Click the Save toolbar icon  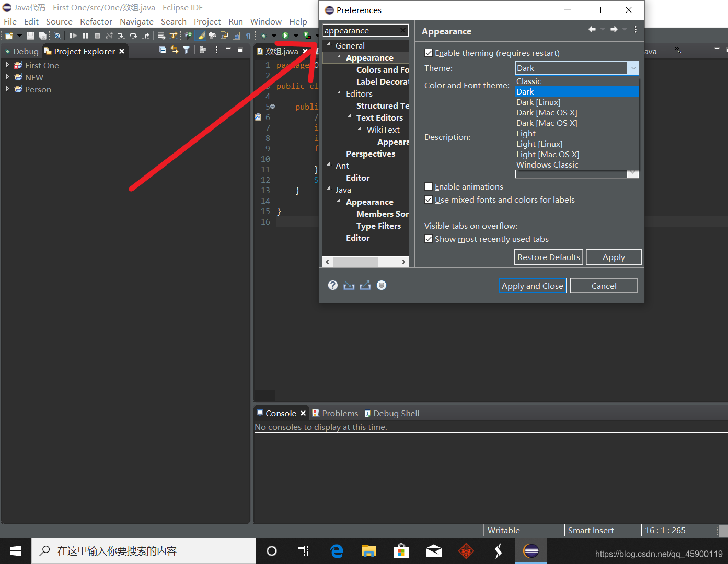click(30, 36)
